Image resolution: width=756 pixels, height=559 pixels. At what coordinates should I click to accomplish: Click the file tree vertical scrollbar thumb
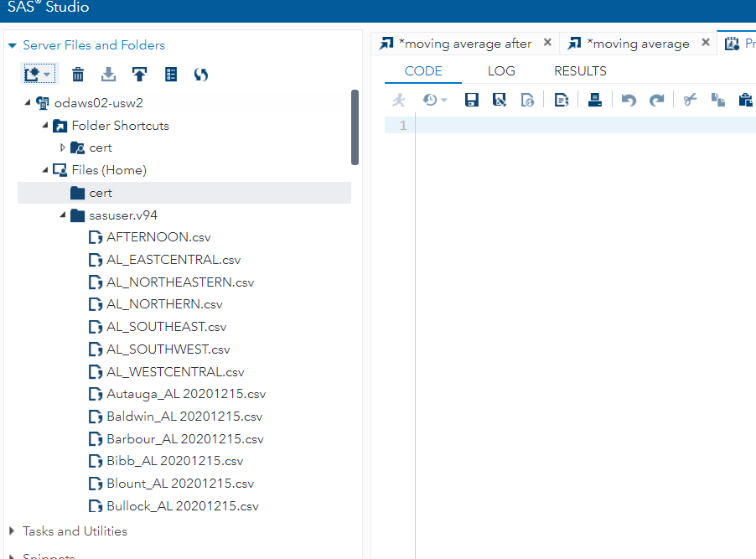tap(355, 127)
